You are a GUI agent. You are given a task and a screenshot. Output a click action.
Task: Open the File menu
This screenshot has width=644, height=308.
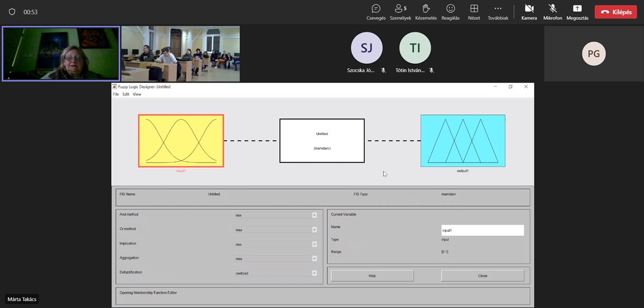coord(116,94)
